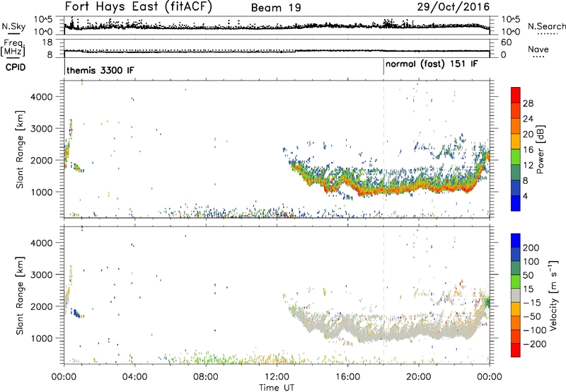Click the "60" tick on Nave axis
The image size is (566, 392).
click(507, 42)
